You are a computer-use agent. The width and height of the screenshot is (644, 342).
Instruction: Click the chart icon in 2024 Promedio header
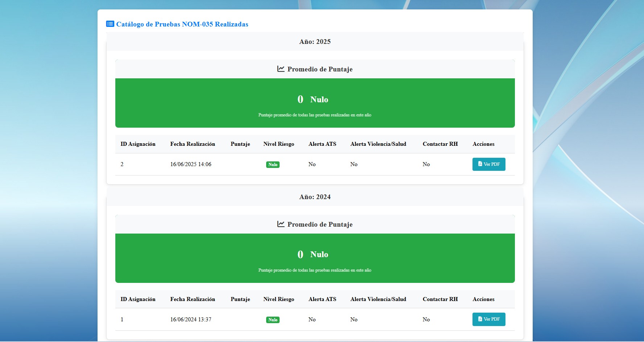[281, 224]
